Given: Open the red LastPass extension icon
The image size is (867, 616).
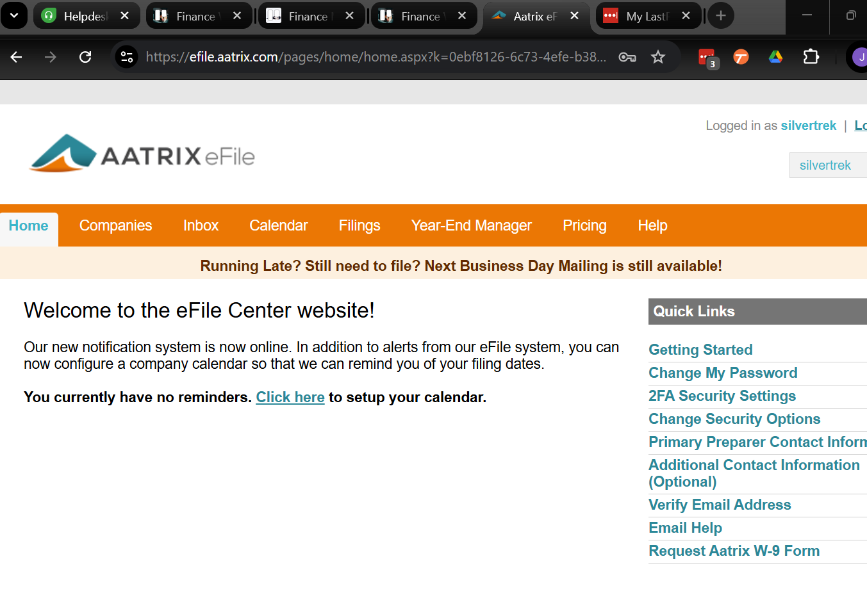Looking at the screenshot, I should click(x=707, y=58).
